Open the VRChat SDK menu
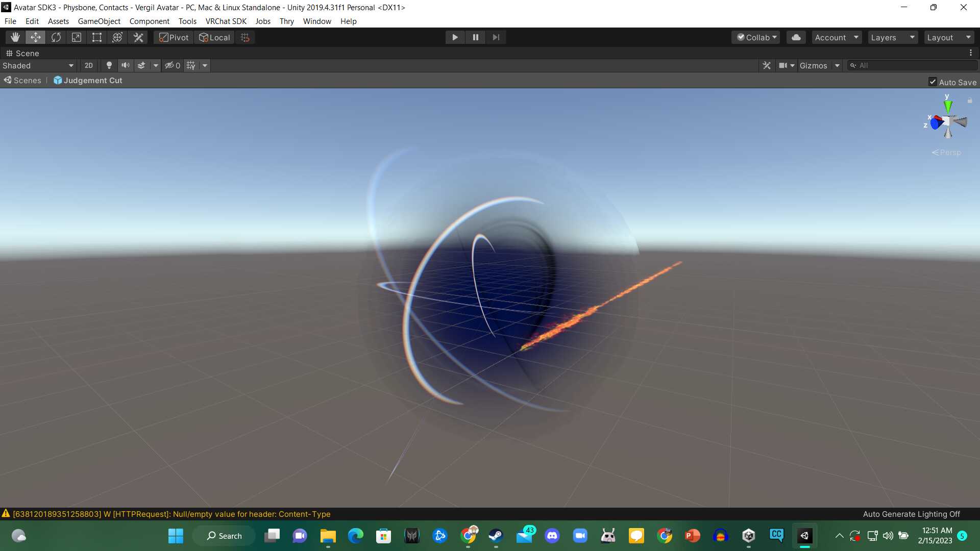Screen dimensions: 980x551 pos(226,21)
